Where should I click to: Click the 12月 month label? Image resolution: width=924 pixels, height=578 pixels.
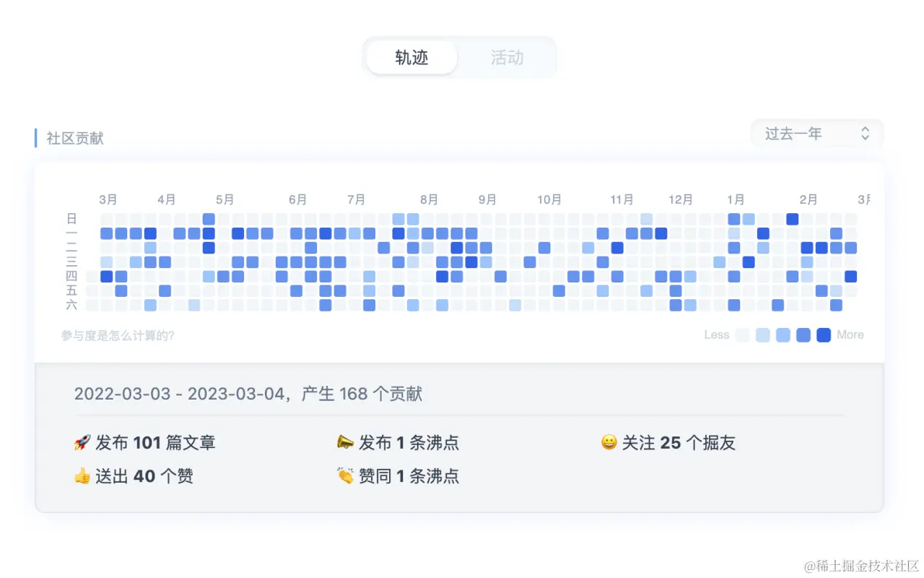(x=680, y=199)
